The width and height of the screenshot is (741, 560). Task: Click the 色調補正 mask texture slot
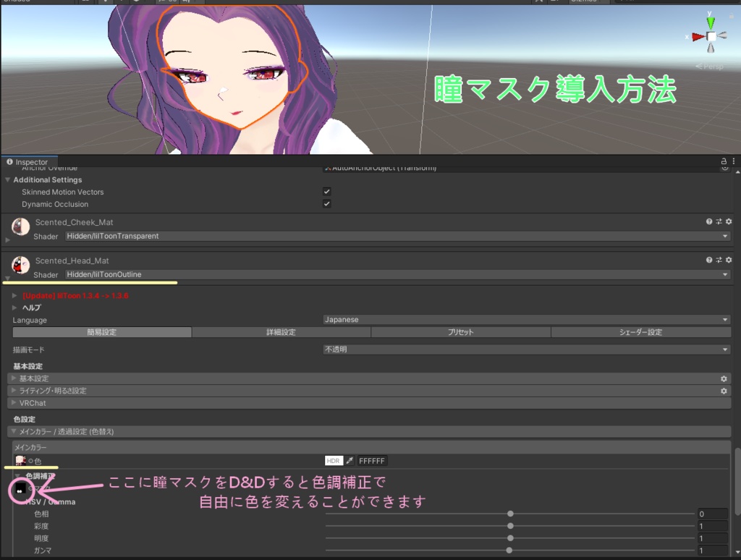[x=20, y=489]
